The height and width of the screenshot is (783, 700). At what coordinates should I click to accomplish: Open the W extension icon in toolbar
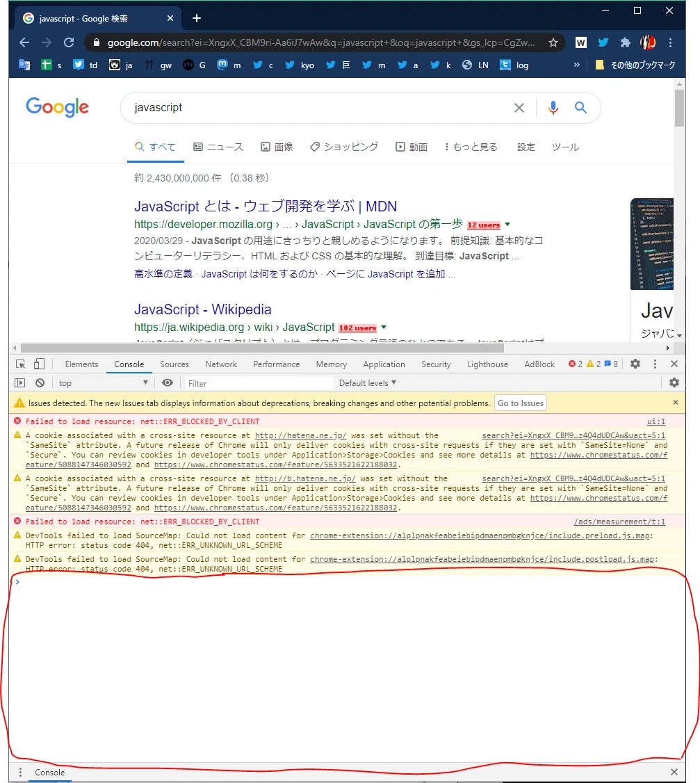coord(580,42)
